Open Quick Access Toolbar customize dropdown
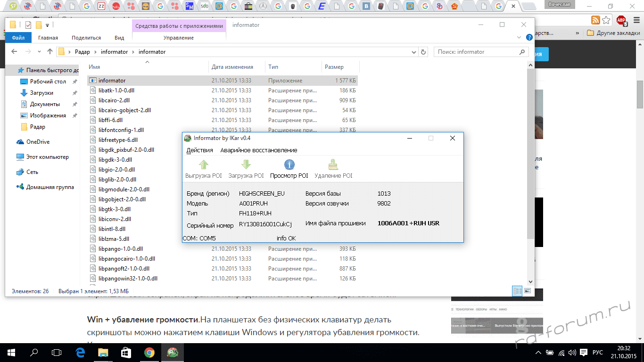Viewport: 644px width, 362px height. click(x=48, y=25)
